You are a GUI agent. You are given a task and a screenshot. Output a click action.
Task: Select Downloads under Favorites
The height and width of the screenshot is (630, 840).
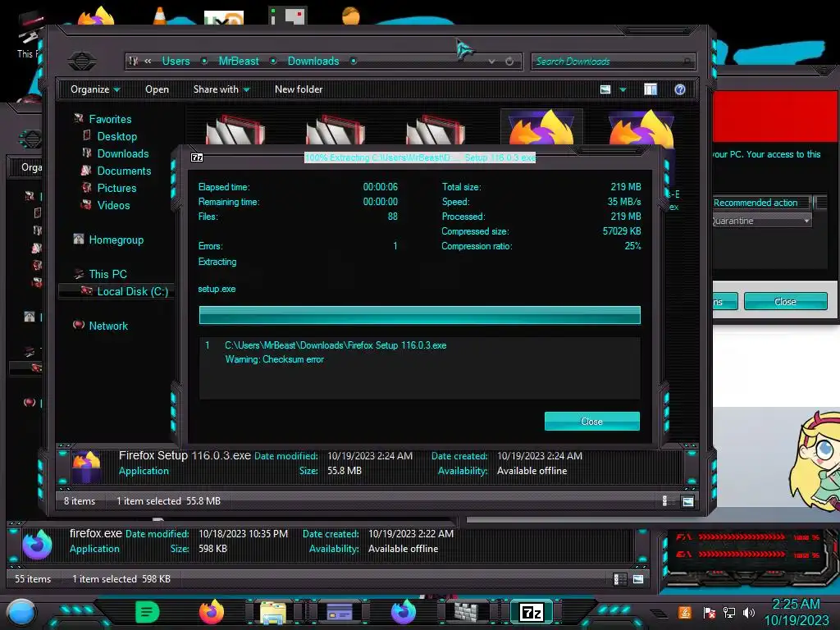123,153
